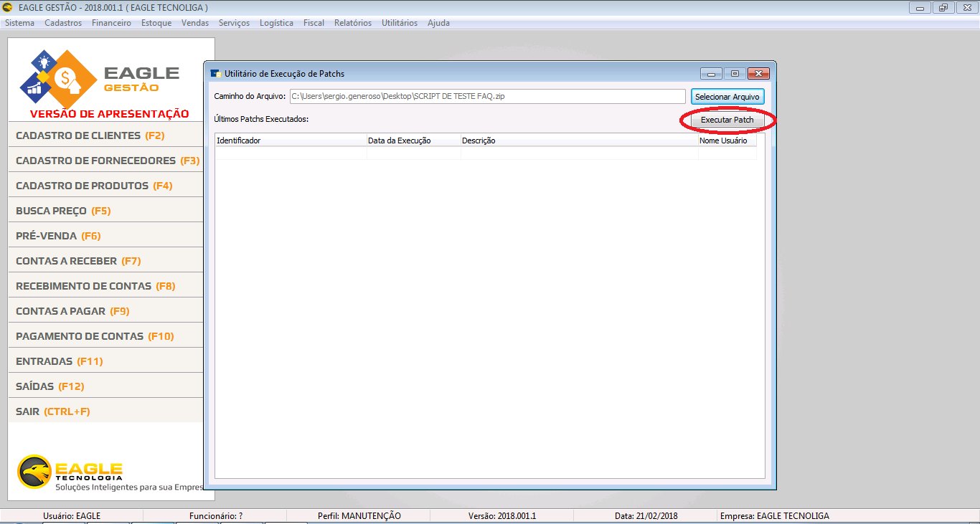
Task: Open the Fiscal menu
Action: [314, 23]
